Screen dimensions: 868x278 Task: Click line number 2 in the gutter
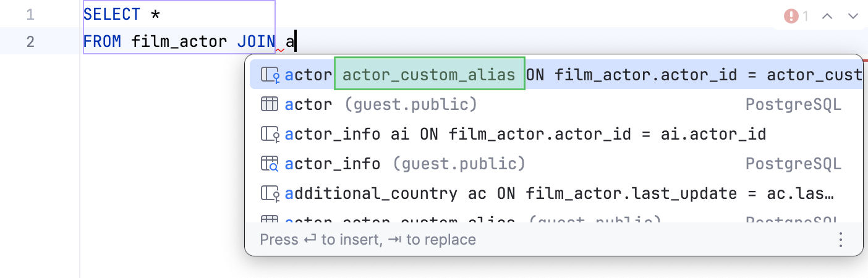click(30, 42)
